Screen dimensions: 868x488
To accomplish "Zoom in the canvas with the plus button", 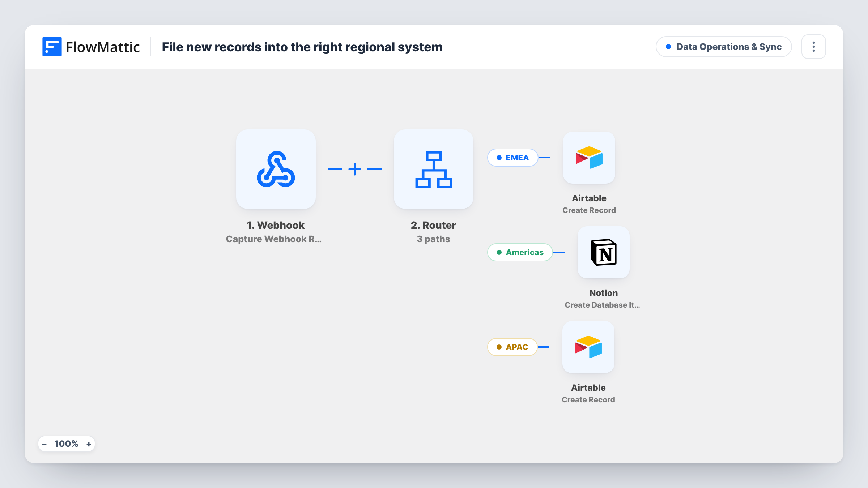I will 89,444.
